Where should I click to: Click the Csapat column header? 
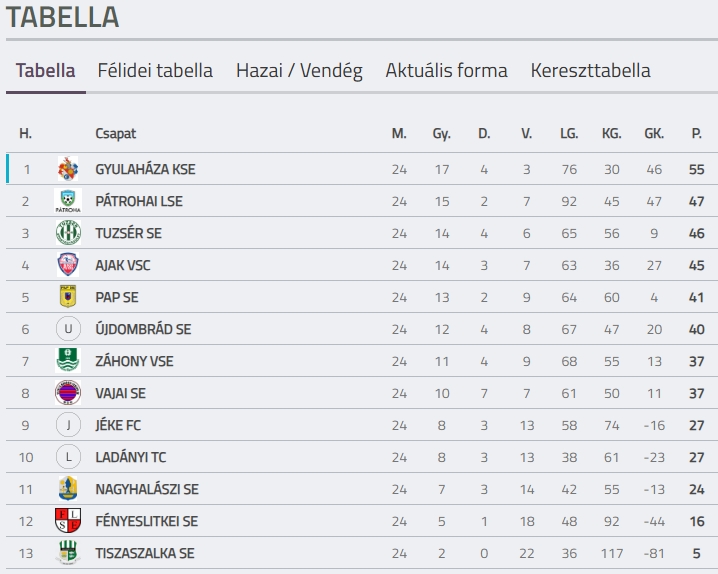115,134
